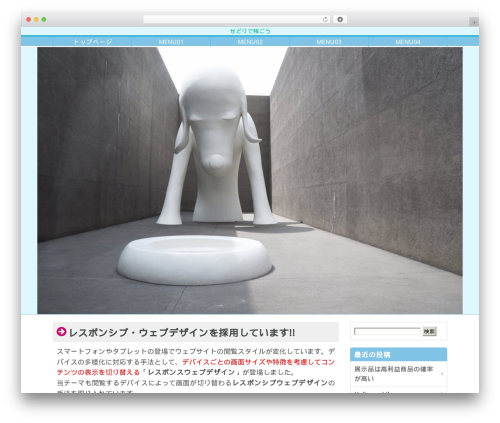This screenshot has width=500, height=423.
Task: Click the browser address bar field
Action: (237, 19)
